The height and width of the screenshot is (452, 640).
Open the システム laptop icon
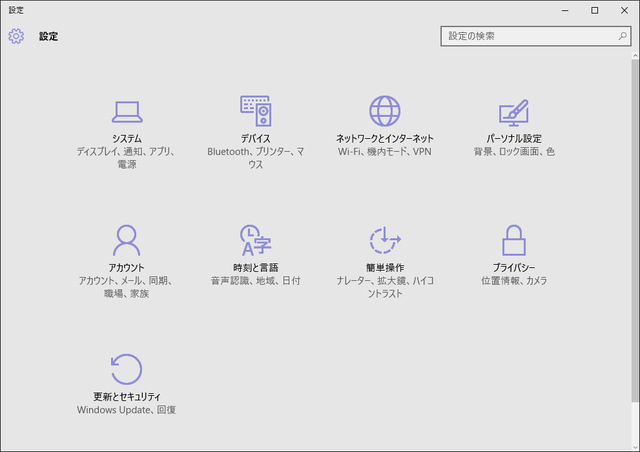click(127, 112)
